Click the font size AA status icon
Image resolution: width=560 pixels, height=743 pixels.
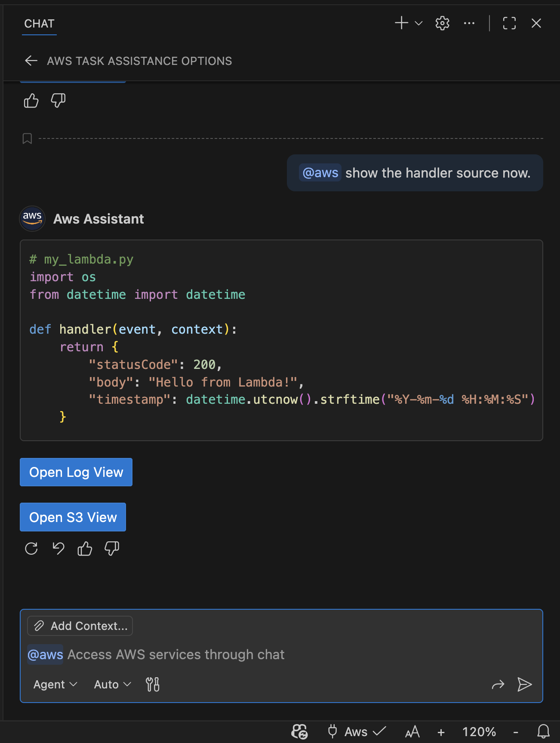tap(412, 731)
